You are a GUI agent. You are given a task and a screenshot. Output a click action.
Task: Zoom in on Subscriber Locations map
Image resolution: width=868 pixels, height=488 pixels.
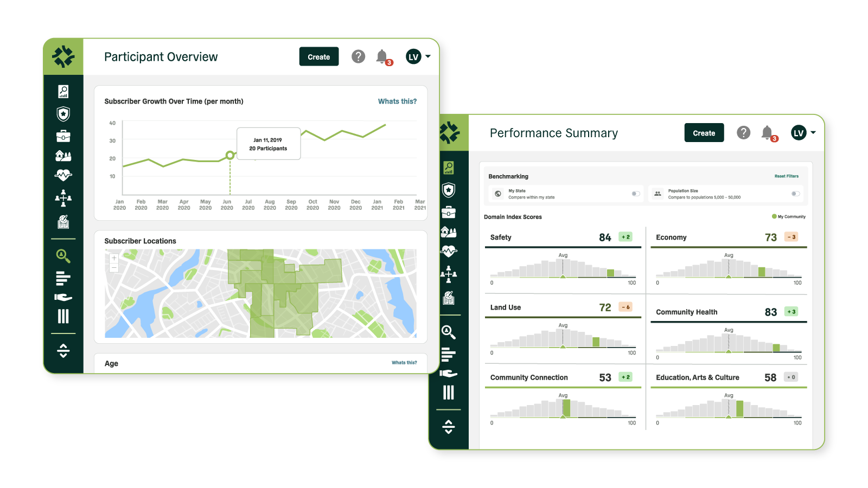tap(114, 258)
